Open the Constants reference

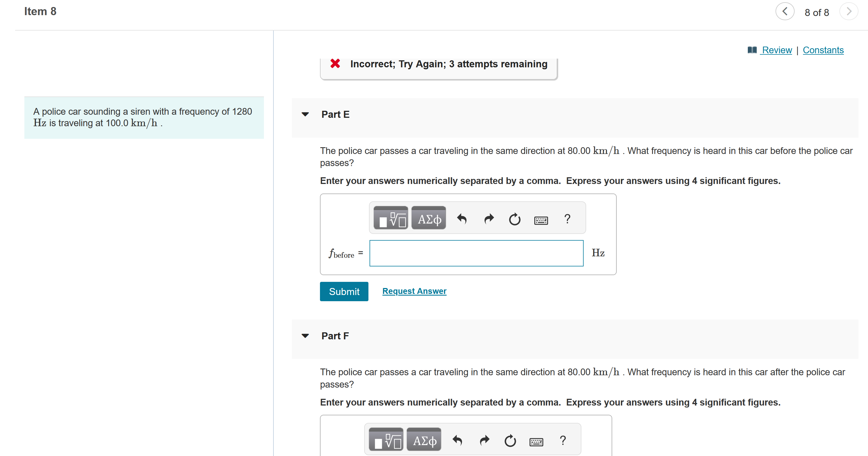pos(823,50)
